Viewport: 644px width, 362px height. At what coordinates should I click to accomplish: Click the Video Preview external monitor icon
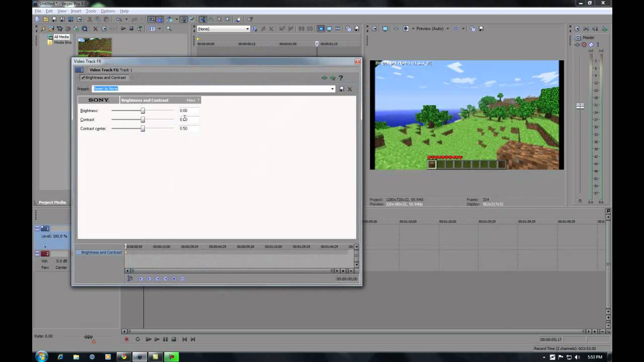coord(385,29)
